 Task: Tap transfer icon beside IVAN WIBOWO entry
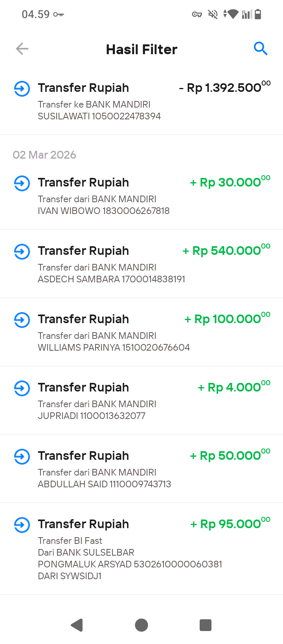click(x=22, y=183)
